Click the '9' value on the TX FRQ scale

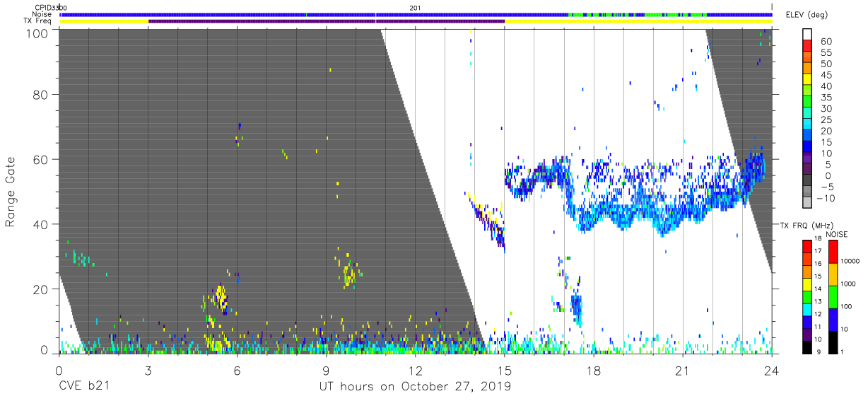(818, 351)
